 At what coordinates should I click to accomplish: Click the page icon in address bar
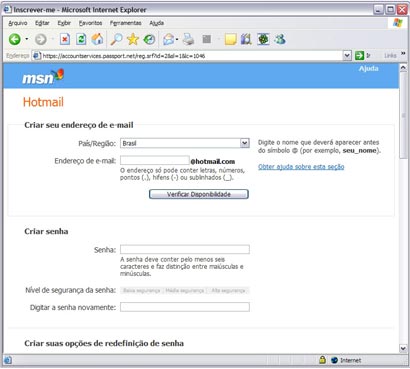pos(37,56)
